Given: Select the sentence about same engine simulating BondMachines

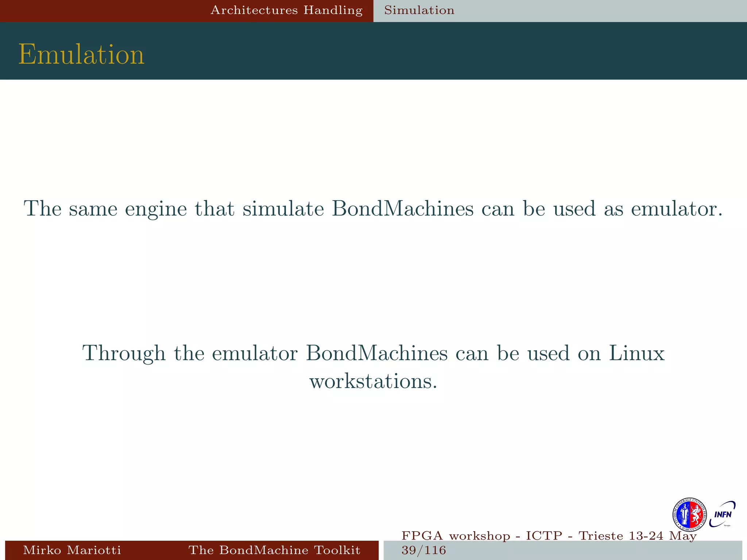Looking at the screenshot, I should tap(373, 209).
